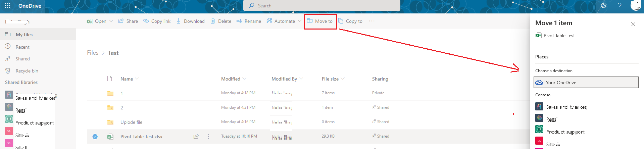
Task: Click the OneDrive cloud icon in the Move panel
Action: click(539, 82)
